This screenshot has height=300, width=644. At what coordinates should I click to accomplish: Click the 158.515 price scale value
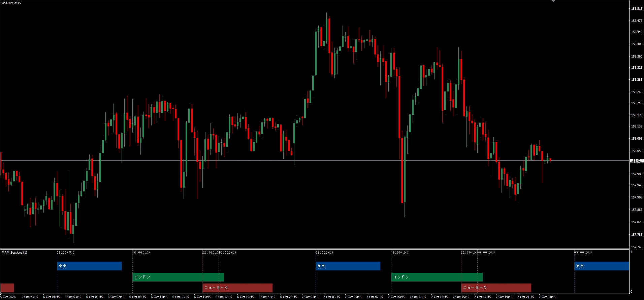point(637,9)
